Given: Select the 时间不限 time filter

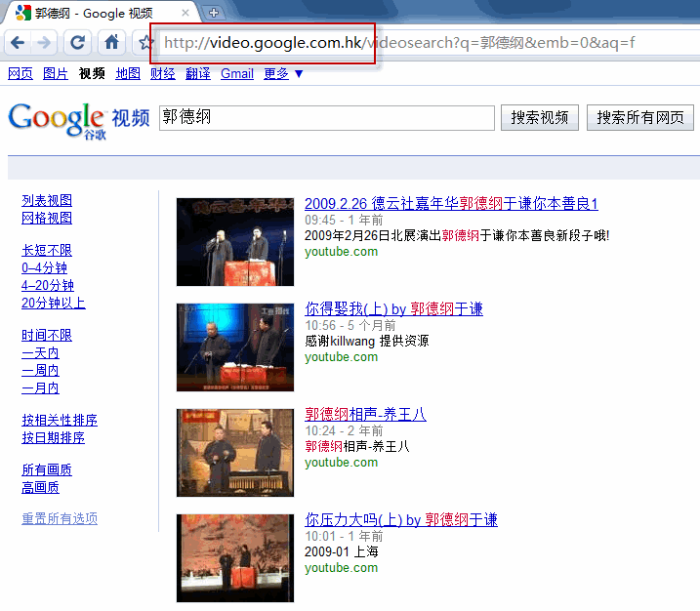Looking at the screenshot, I should [x=47, y=335].
